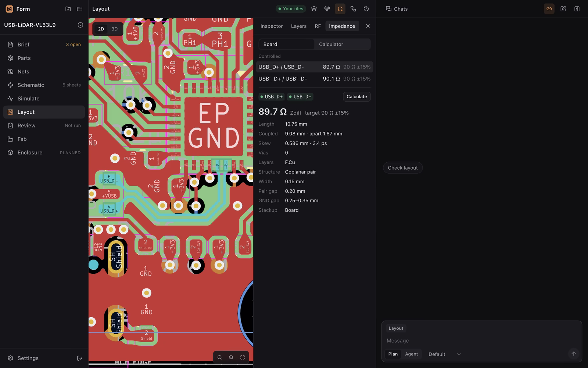Click the Calculate button

357,97
